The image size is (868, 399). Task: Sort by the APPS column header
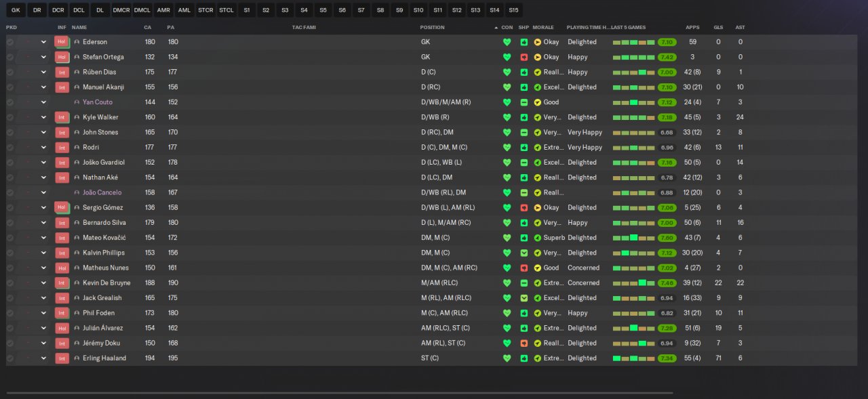(692, 27)
